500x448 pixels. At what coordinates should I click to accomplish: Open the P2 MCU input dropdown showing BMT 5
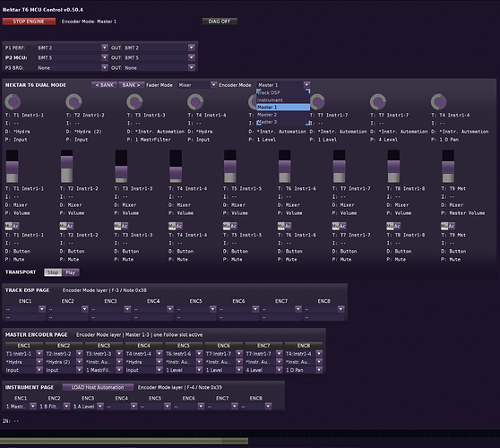[73, 57]
